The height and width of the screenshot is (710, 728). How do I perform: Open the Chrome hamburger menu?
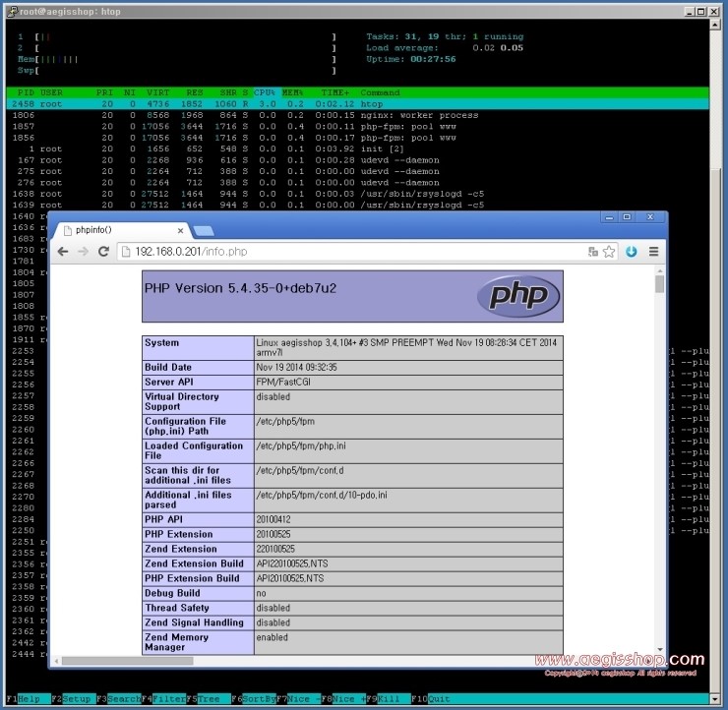(x=653, y=252)
